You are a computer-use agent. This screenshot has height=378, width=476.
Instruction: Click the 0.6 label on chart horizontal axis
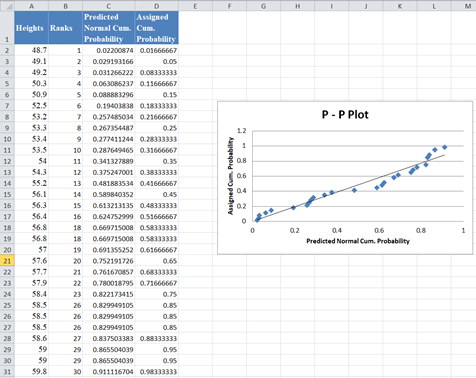(379, 230)
